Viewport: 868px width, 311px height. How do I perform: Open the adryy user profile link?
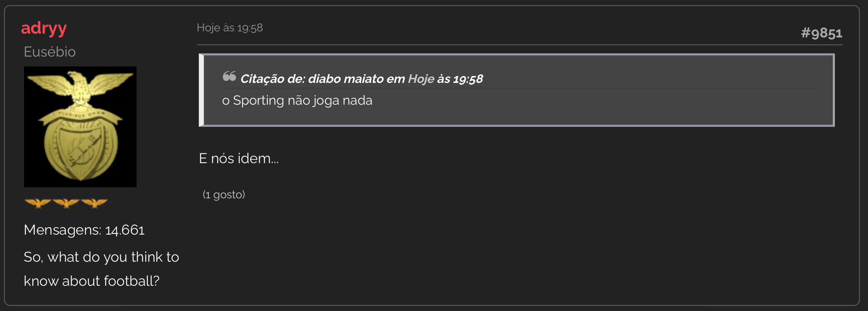(x=44, y=28)
